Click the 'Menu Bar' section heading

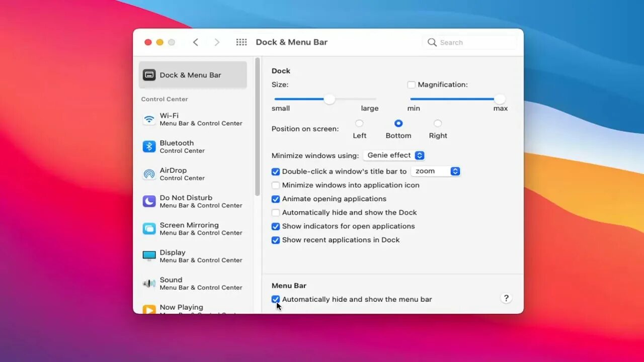[289, 286]
